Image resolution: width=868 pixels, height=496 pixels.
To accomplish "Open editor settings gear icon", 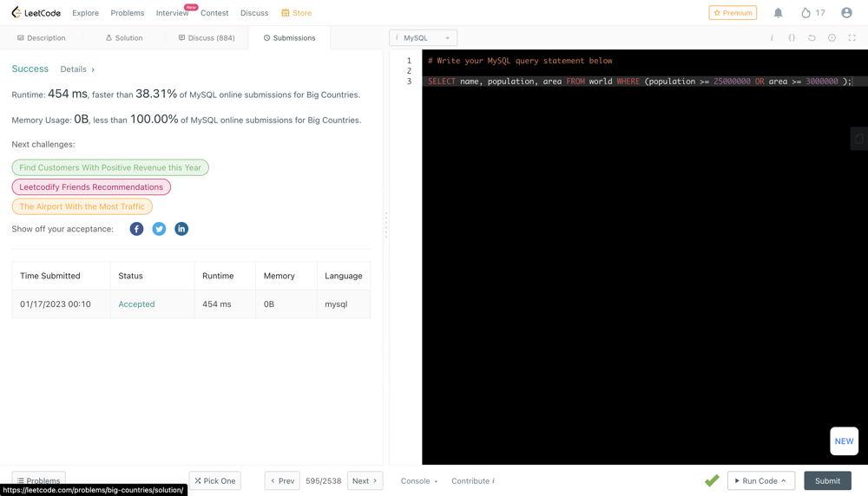I will tap(832, 38).
